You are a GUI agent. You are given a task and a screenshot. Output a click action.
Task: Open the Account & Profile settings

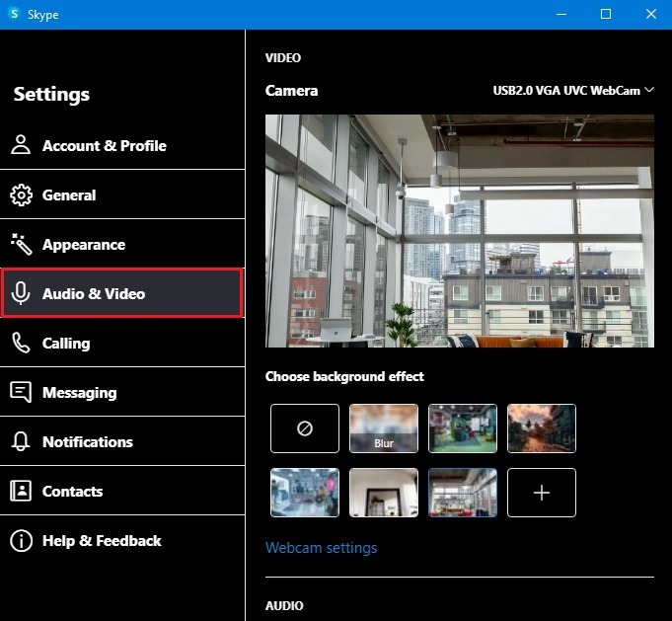tap(122, 145)
